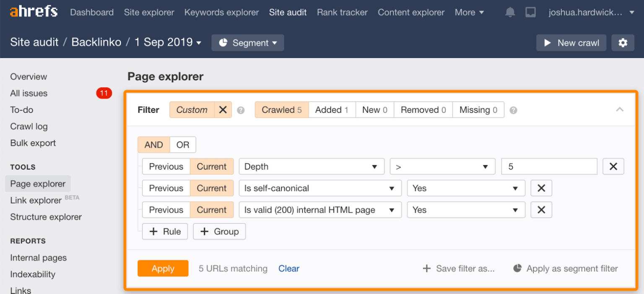Switch the rule logic to OR
The width and height of the screenshot is (644, 294).
(x=183, y=144)
